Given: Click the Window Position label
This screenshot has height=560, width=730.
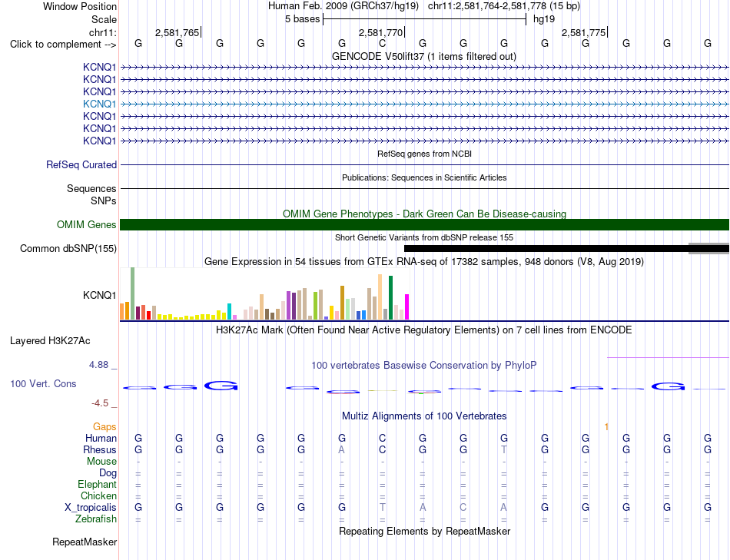Looking at the screenshot, I should pyautogui.click(x=80, y=6).
